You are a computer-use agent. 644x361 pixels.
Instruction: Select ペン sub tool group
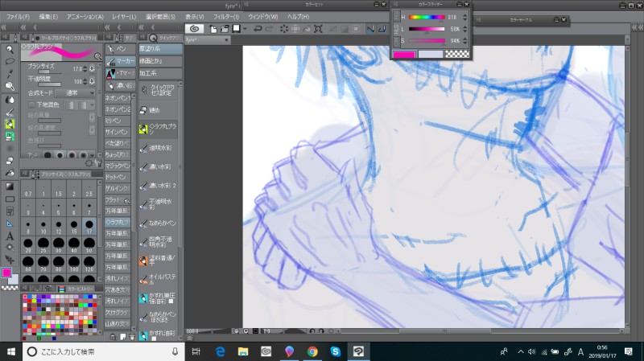[x=120, y=49]
